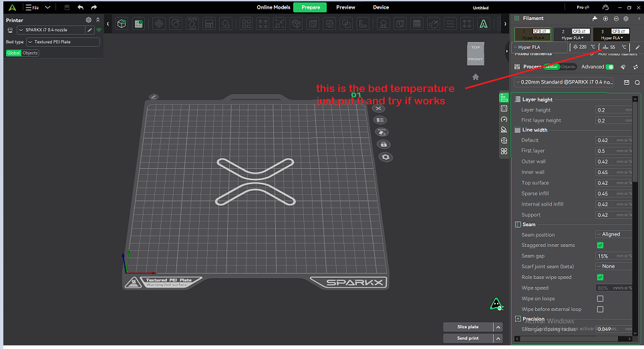Uncheck Role base wipe speed checkbox
The image size is (644, 349).
coord(600,277)
